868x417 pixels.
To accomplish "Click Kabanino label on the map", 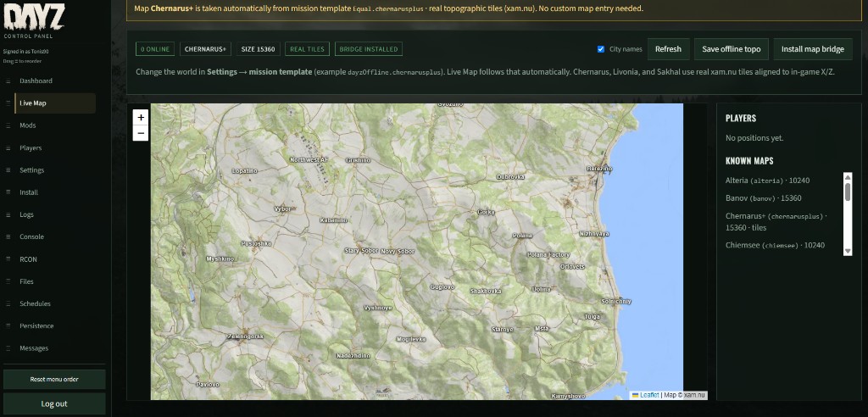I will tap(334, 220).
